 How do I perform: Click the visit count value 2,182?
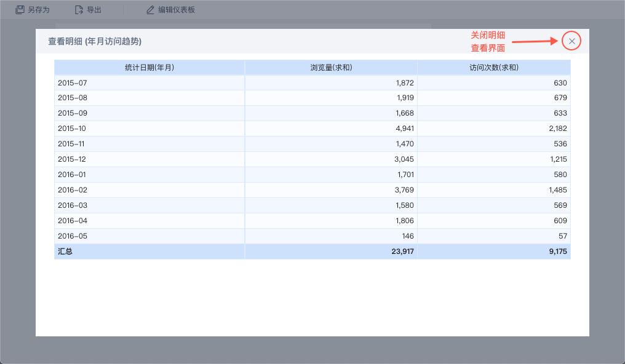pyautogui.click(x=557, y=129)
